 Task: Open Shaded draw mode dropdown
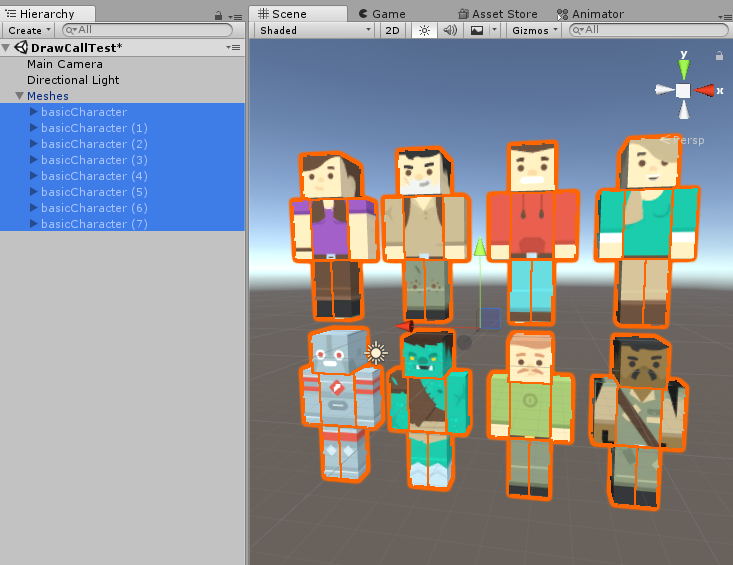click(315, 30)
